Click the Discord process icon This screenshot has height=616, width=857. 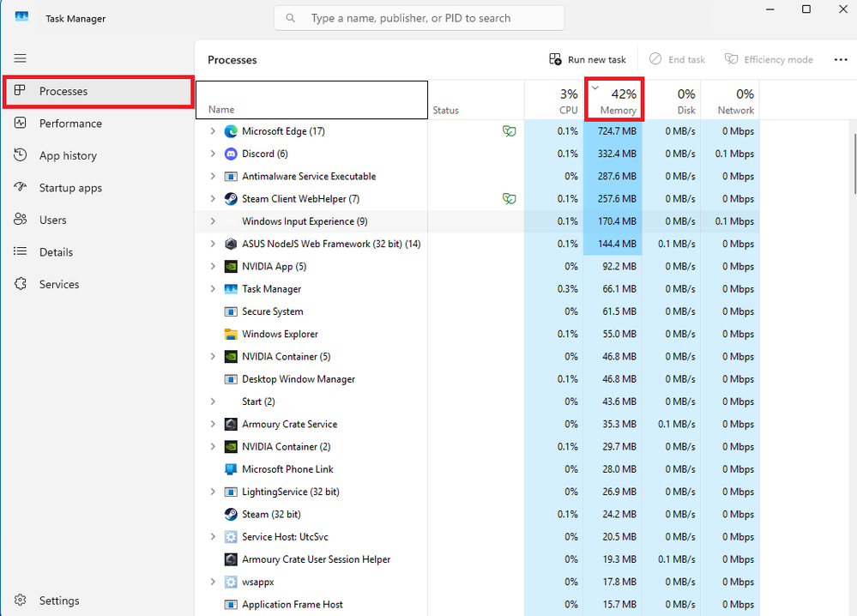click(231, 154)
